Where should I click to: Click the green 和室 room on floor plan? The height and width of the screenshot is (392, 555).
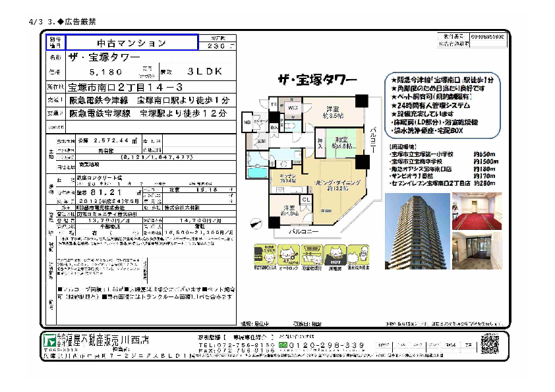pos(341,144)
